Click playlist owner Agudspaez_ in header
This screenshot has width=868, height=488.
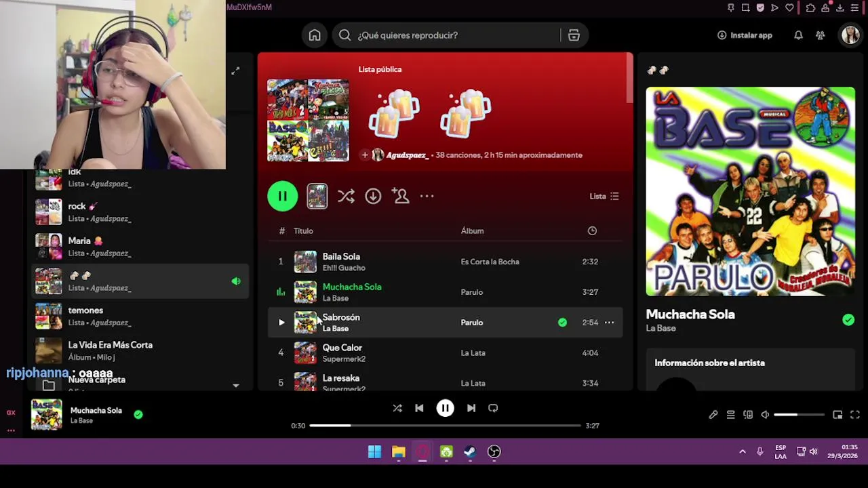(407, 155)
